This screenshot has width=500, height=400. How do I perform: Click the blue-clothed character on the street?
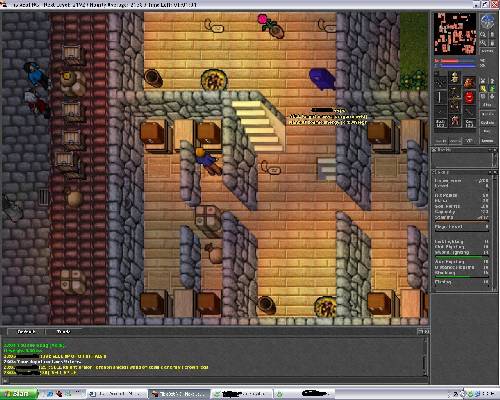tap(36, 75)
